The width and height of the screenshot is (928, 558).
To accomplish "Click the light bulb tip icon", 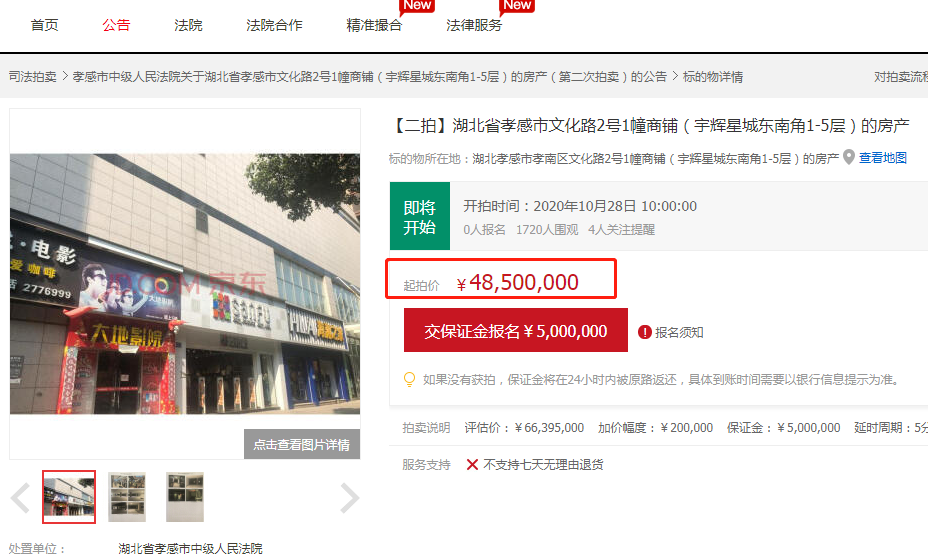I will (x=408, y=380).
